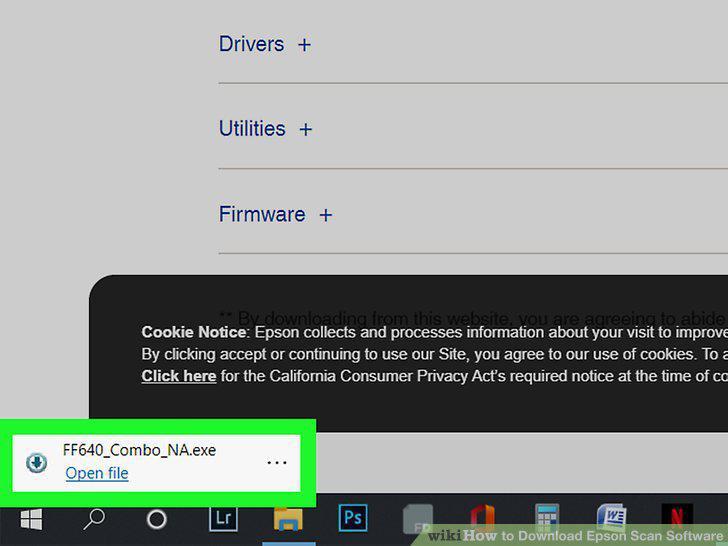Open the Office icon in the taskbar
Image resolution: width=728 pixels, height=546 pixels.
(x=482, y=517)
